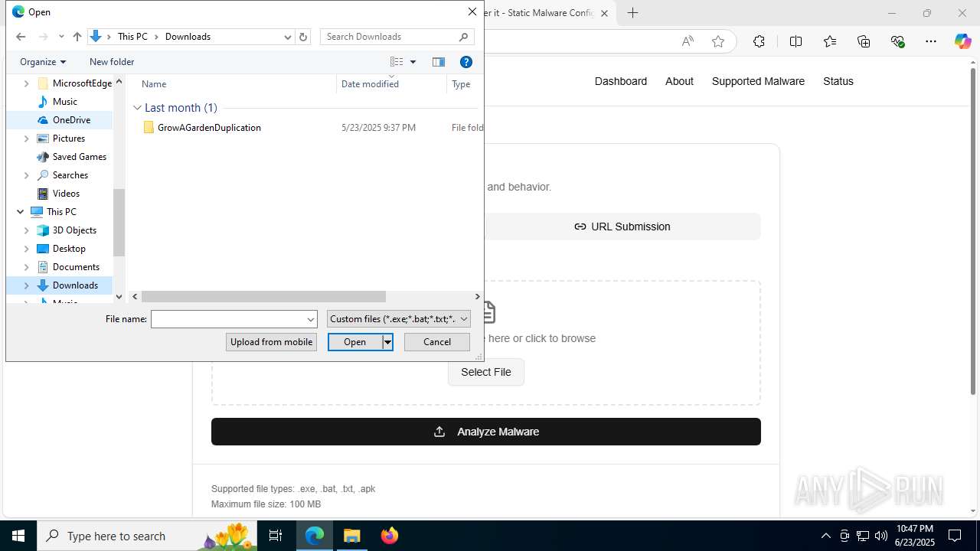
Task: Click the Search Downloads field
Action: click(390, 37)
